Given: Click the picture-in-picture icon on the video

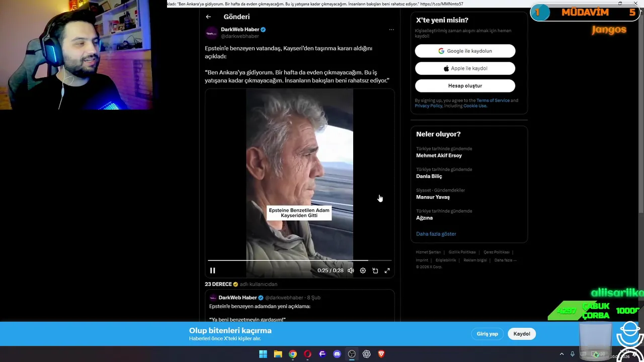Looking at the screenshot, I should (375, 270).
